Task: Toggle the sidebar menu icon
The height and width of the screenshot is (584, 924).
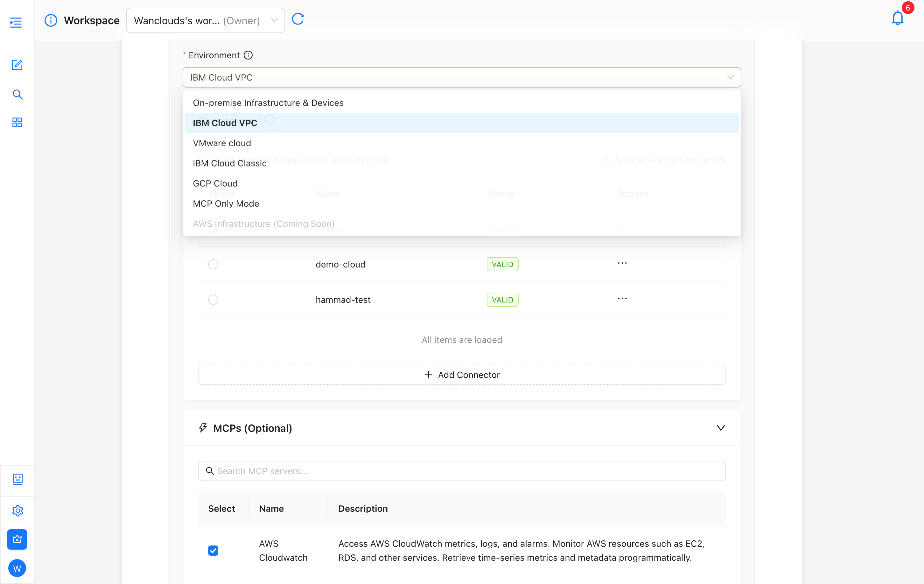Action: 16,22
